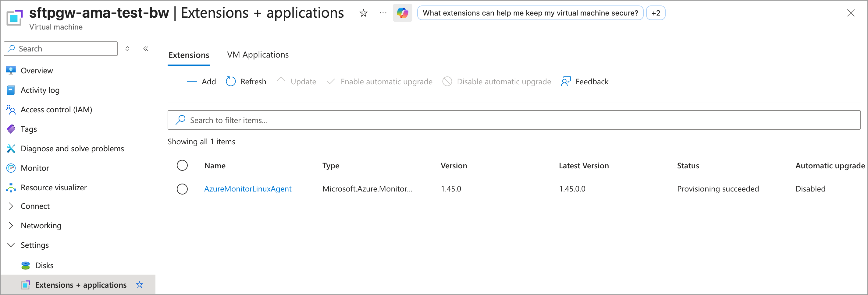Click the sidebar Search box
The image size is (868, 295).
(x=61, y=48)
